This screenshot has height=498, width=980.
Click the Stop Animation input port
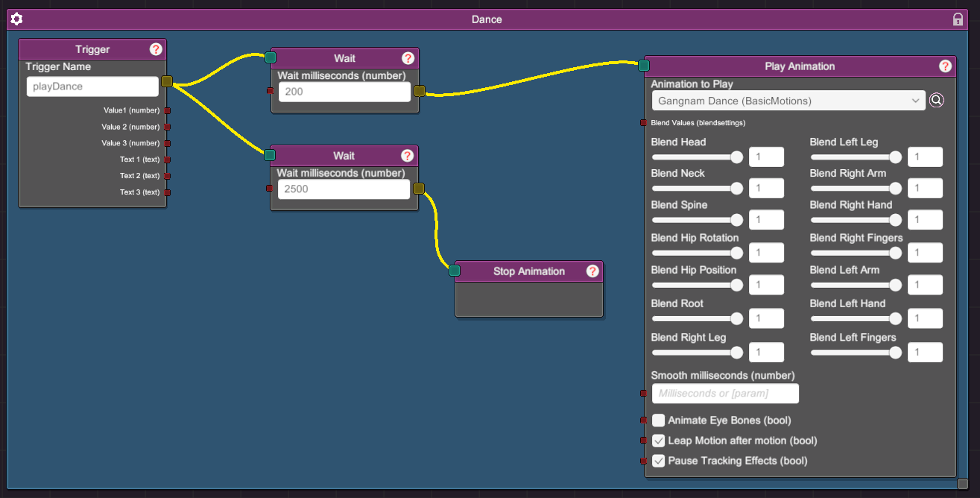[x=455, y=271]
